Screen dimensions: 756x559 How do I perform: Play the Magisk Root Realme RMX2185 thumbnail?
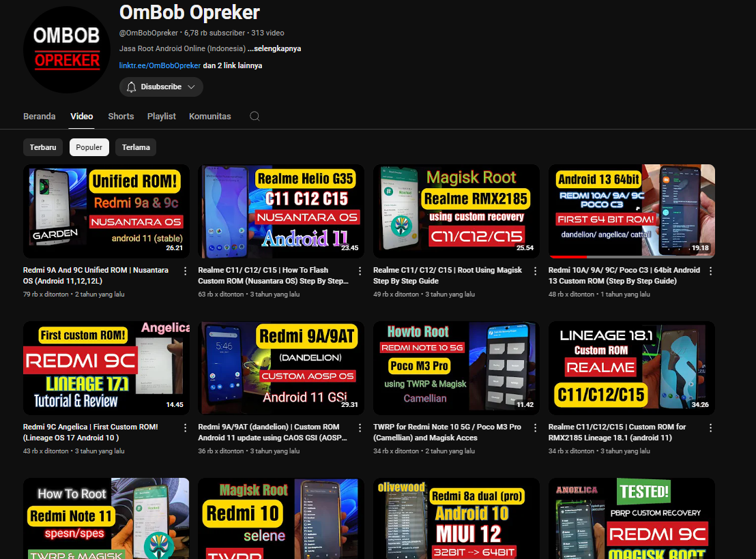pos(456,211)
